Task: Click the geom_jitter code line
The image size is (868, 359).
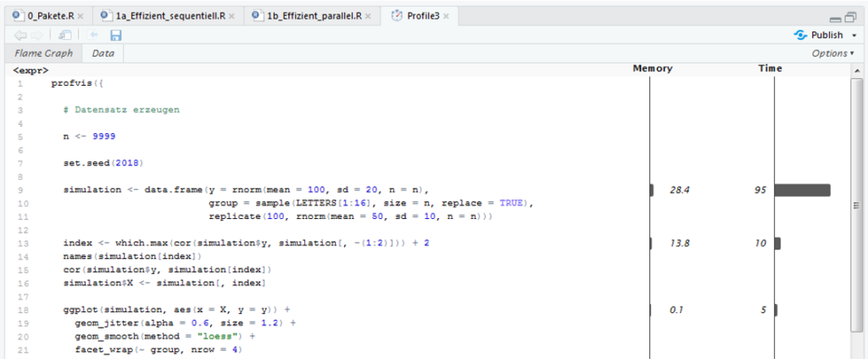Action: [x=186, y=323]
